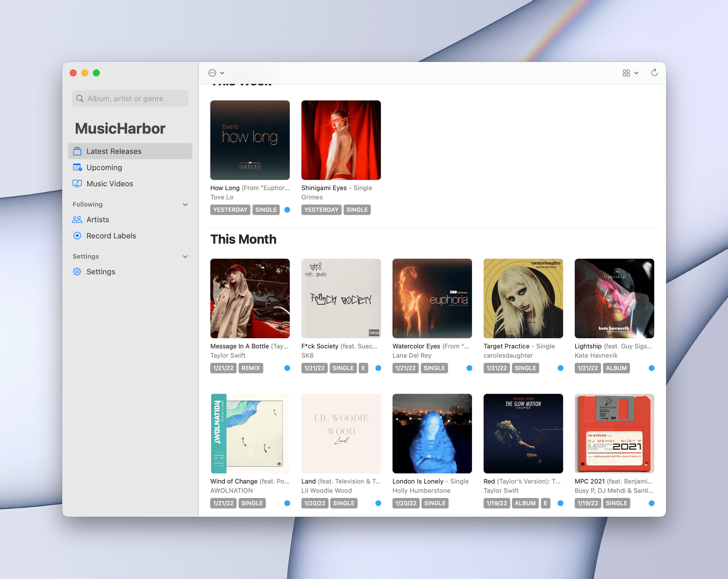The width and height of the screenshot is (728, 579).
Task: Click the This Month heading
Action: pos(243,239)
